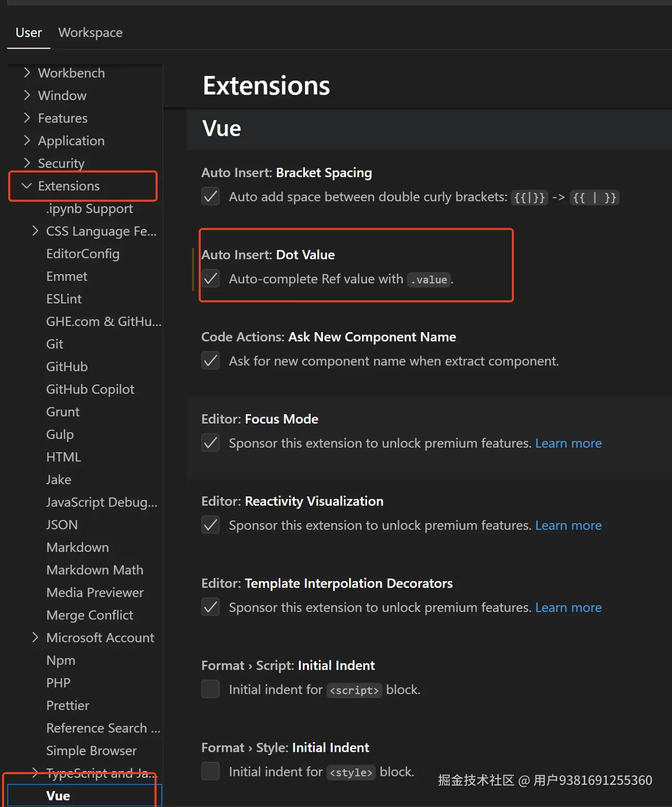
Task: Expand the Workbench settings section
Action: [x=27, y=73]
